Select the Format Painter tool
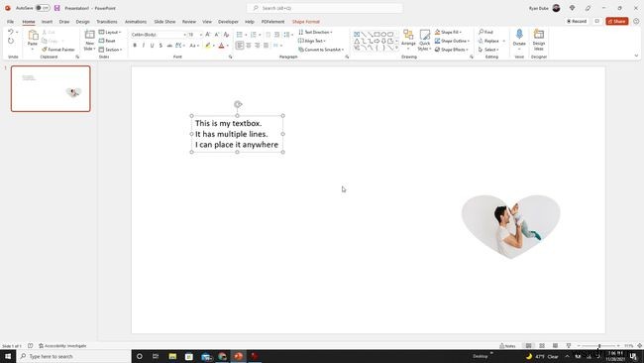Screen dimensions: 644x363 [58, 50]
